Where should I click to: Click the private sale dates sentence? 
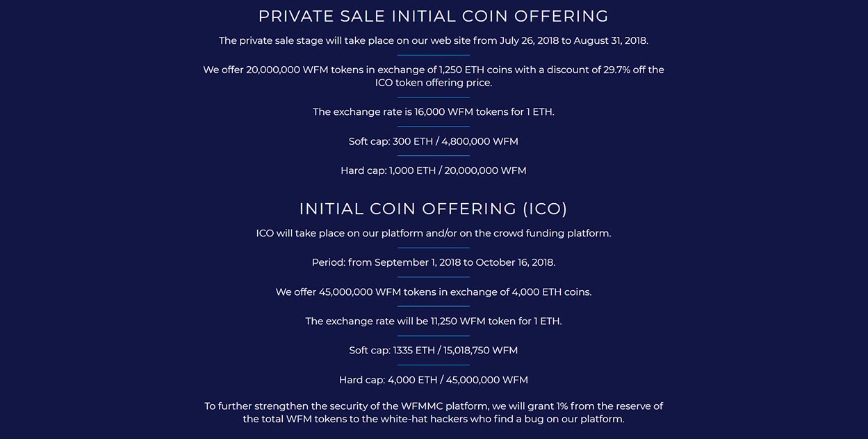click(434, 40)
